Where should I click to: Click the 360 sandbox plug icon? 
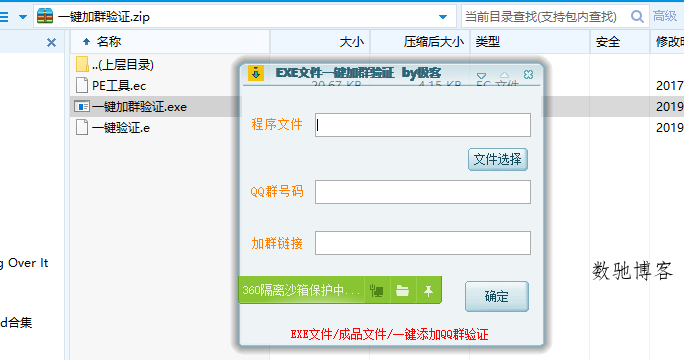pyautogui.click(x=376, y=290)
